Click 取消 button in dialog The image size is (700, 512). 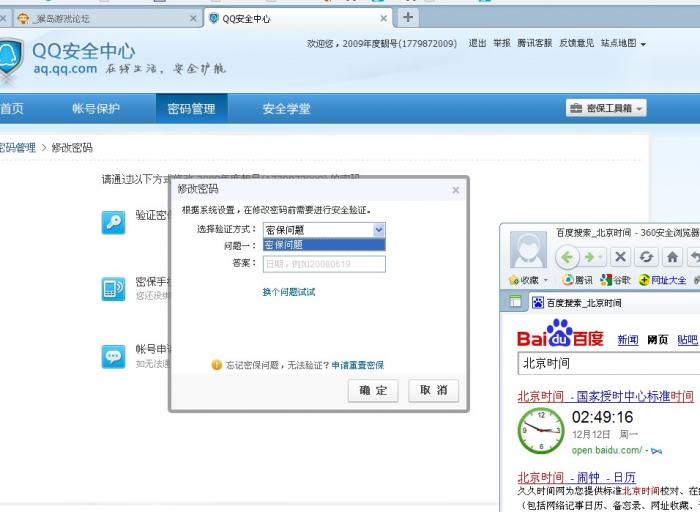(433, 391)
